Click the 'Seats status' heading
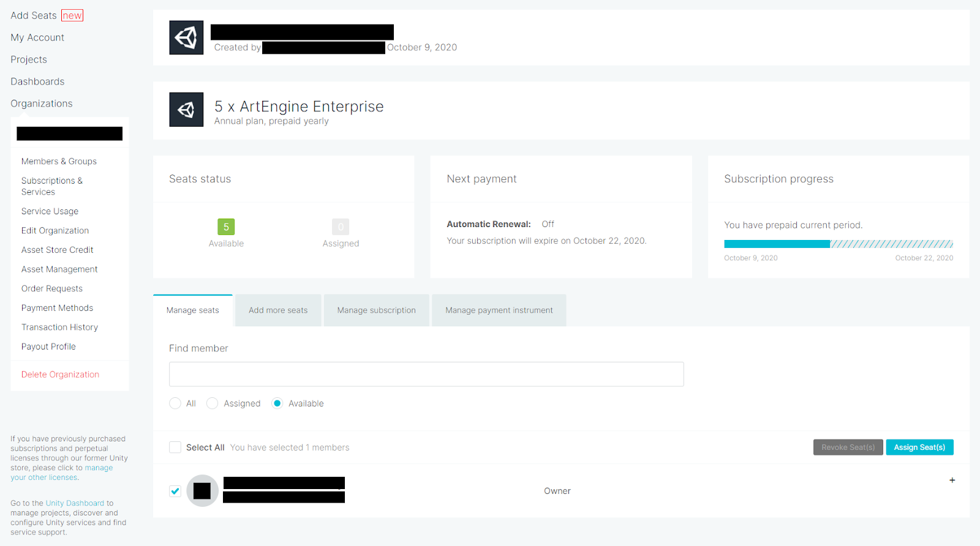The height and width of the screenshot is (546, 980). [200, 179]
